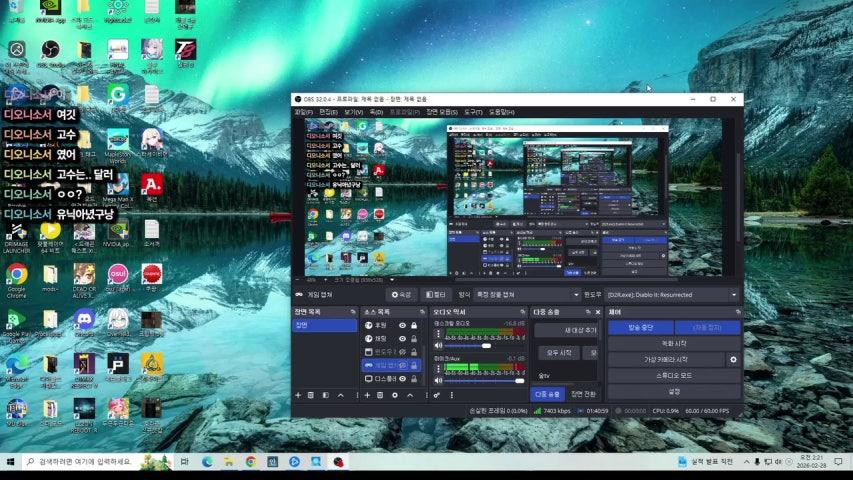Screen dimensions: 853x480
Task: Toggle visibility eye for 후원 source
Action: pos(403,325)
